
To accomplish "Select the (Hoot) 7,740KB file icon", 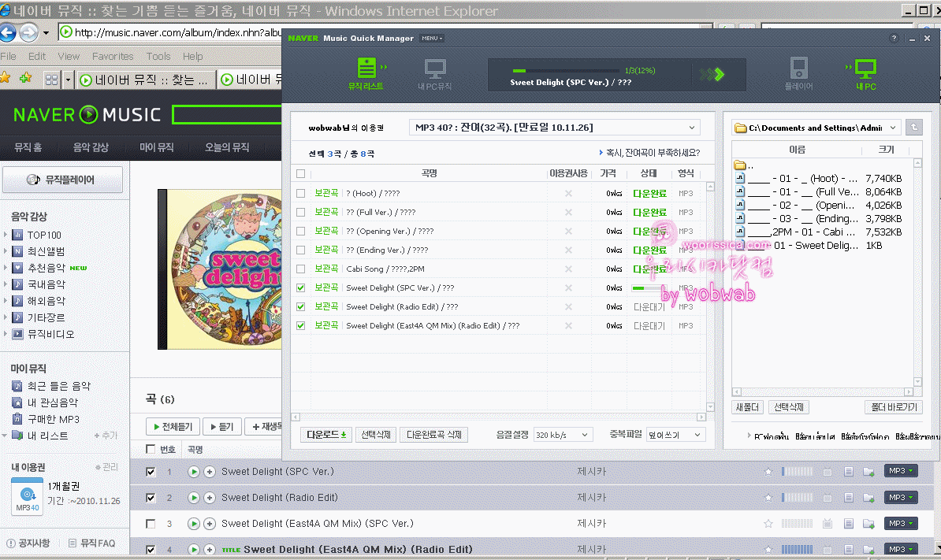I will 740,178.
